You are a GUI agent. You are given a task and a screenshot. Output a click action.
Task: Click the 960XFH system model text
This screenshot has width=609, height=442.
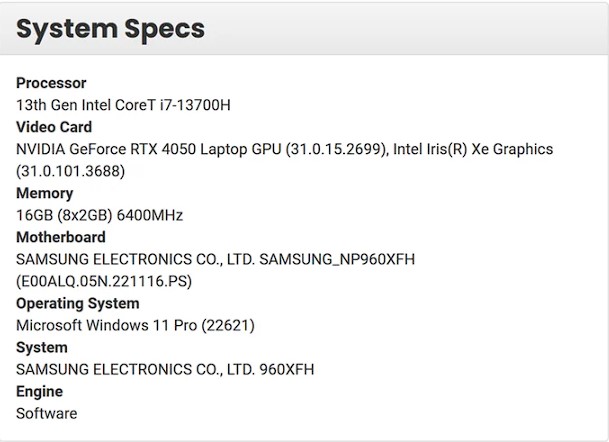pos(286,369)
